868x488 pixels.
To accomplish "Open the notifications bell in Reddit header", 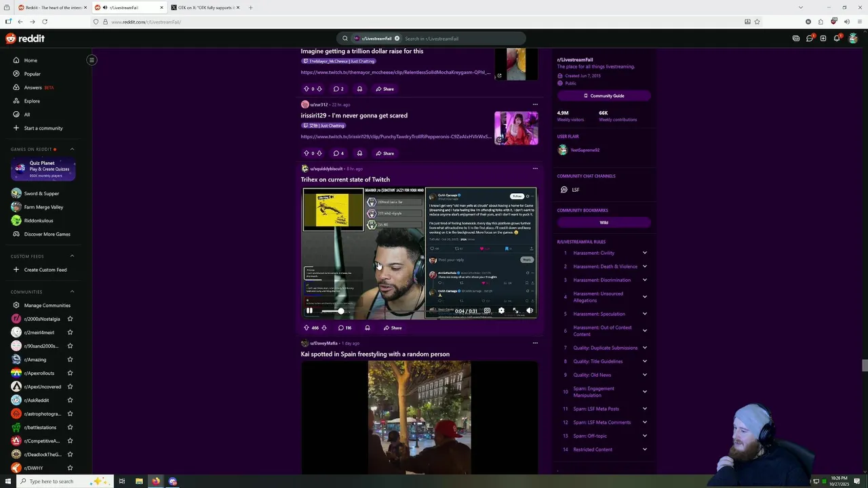I will pyautogui.click(x=837, y=39).
